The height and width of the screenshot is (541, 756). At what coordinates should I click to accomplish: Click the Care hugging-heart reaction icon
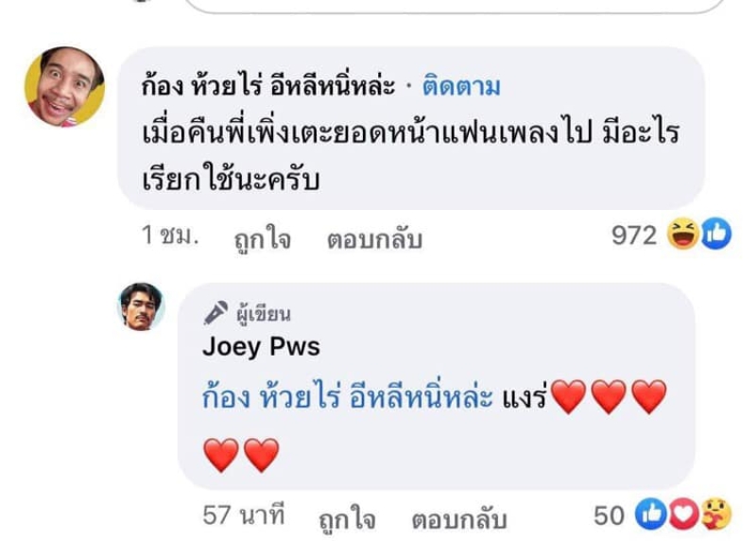716,514
